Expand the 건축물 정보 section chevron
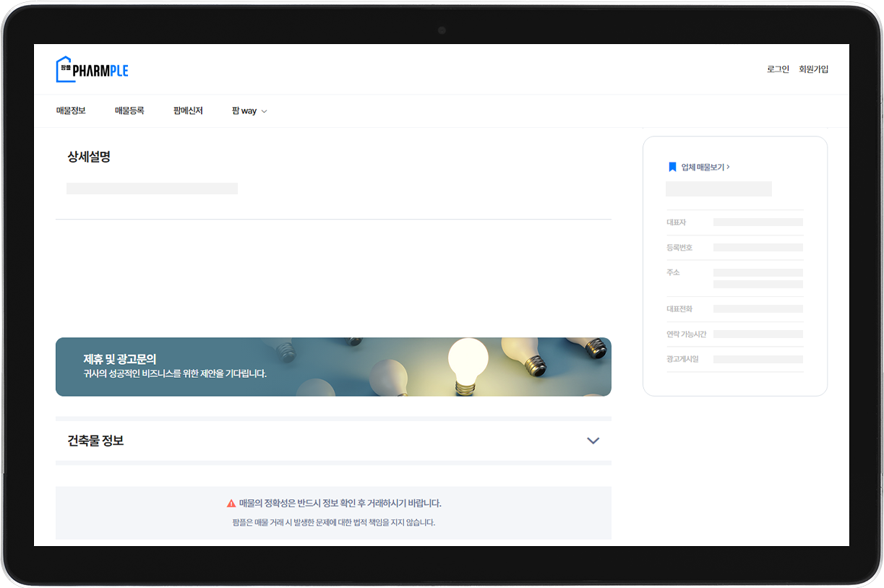 click(x=593, y=441)
